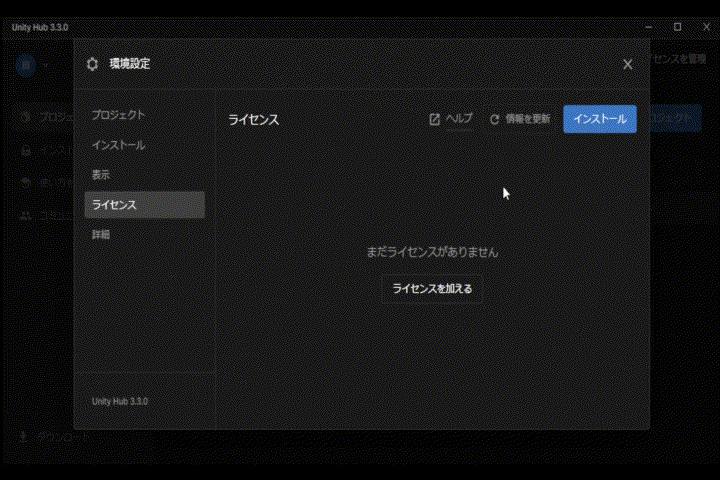
Task: Open the account dropdown arrow beside avatar
Action: click(x=45, y=65)
